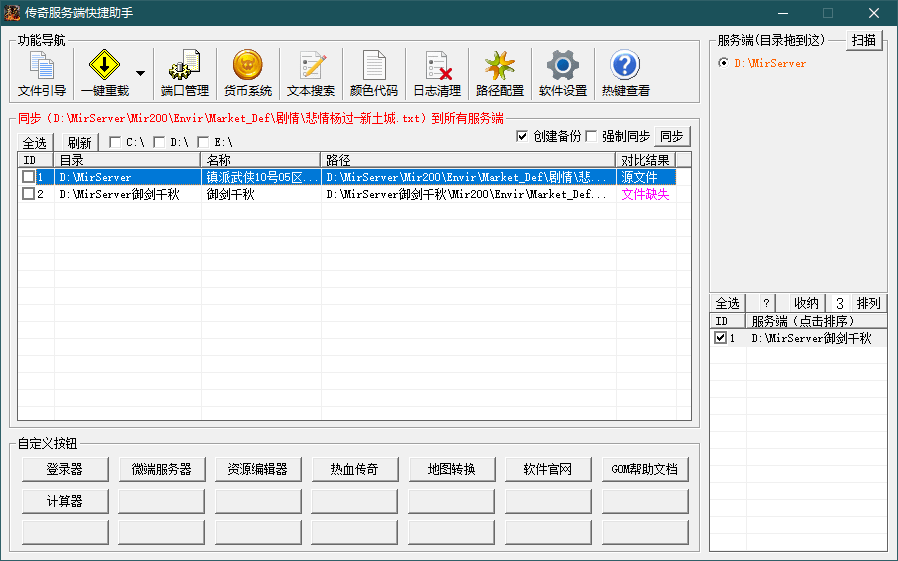898x561 pixels.
Task: Open 路径配置 path configuration
Action: [x=499, y=74]
